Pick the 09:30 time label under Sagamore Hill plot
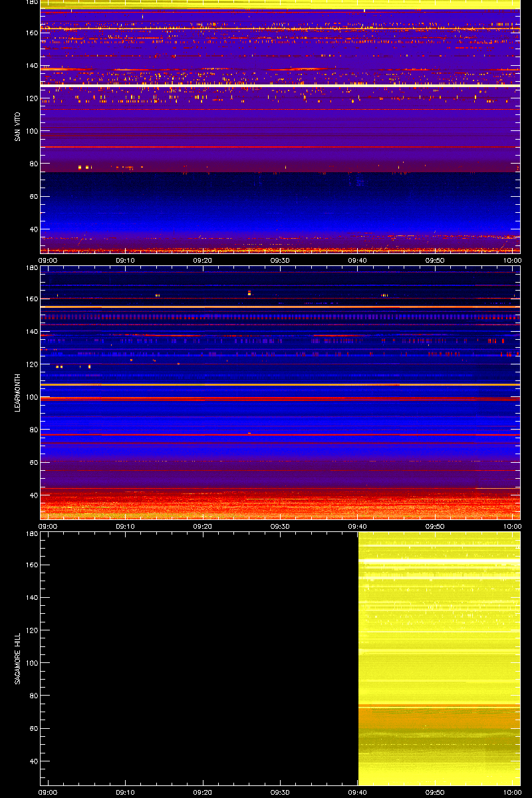 point(280,792)
